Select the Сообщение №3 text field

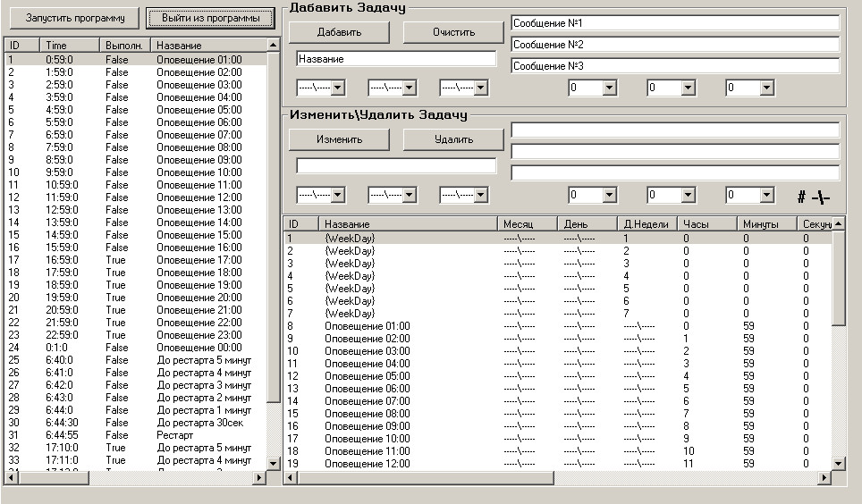click(x=675, y=65)
